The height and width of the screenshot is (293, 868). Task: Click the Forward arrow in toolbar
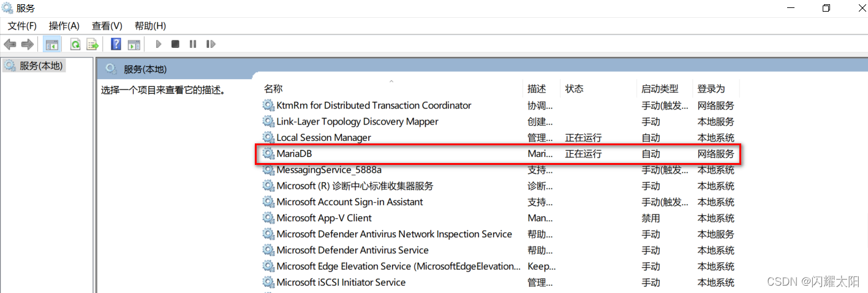(x=27, y=44)
